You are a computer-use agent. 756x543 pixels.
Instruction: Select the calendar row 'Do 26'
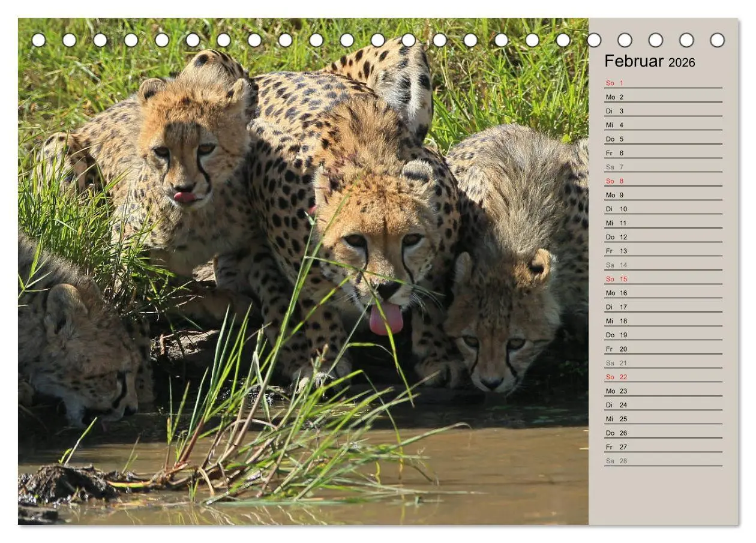(x=663, y=433)
